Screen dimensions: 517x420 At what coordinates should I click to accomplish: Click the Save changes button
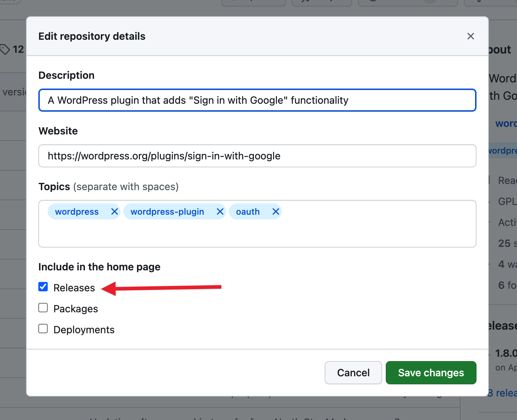431,373
